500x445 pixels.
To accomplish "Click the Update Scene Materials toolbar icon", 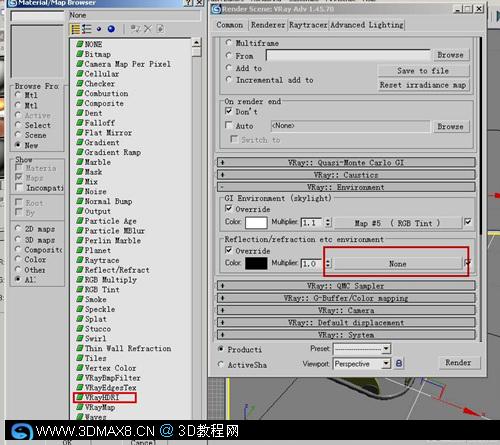I will pos(135,29).
